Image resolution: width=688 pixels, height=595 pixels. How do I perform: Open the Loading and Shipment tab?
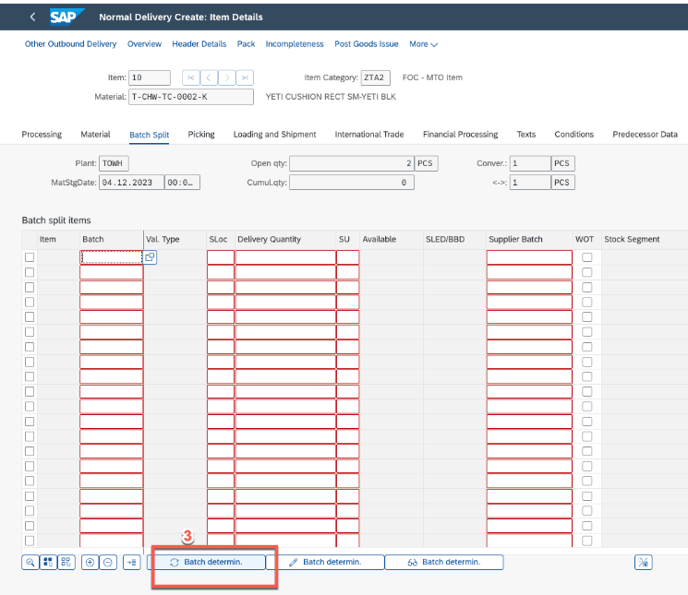point(274,134)
